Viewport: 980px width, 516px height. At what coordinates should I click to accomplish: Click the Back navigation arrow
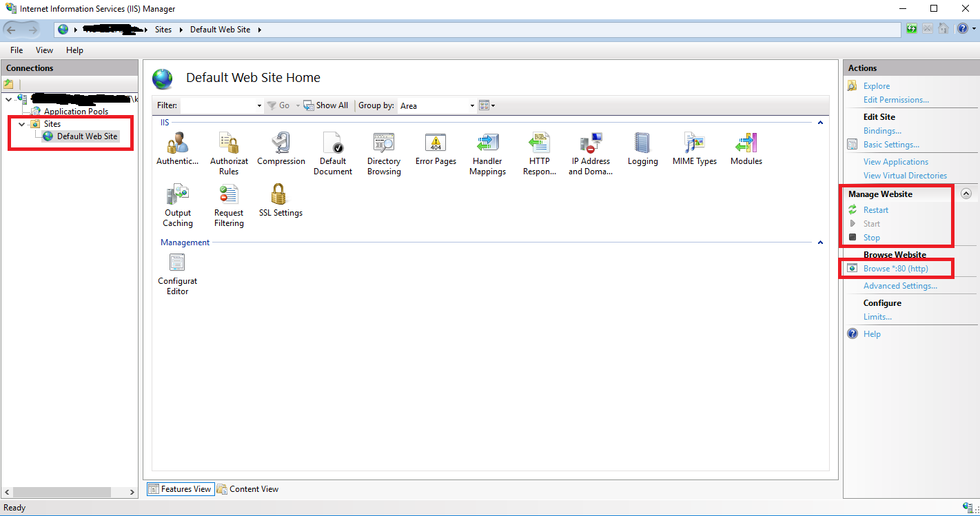(x=12, y=30)
